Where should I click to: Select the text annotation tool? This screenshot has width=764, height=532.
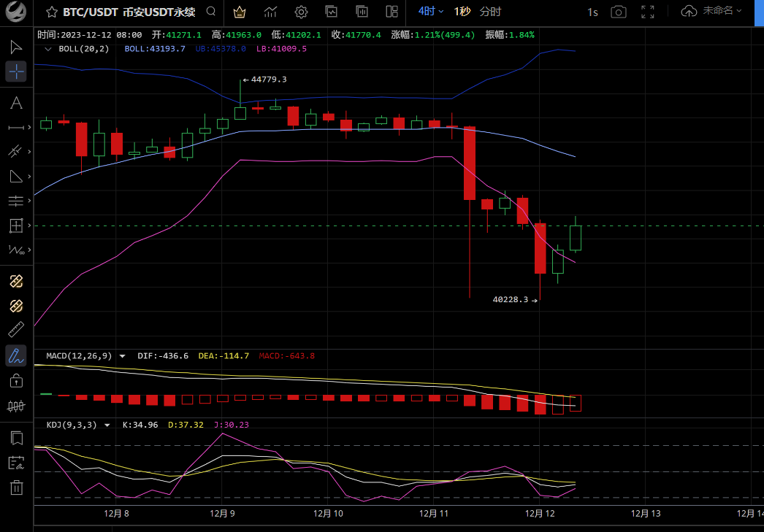click(16, 103)
